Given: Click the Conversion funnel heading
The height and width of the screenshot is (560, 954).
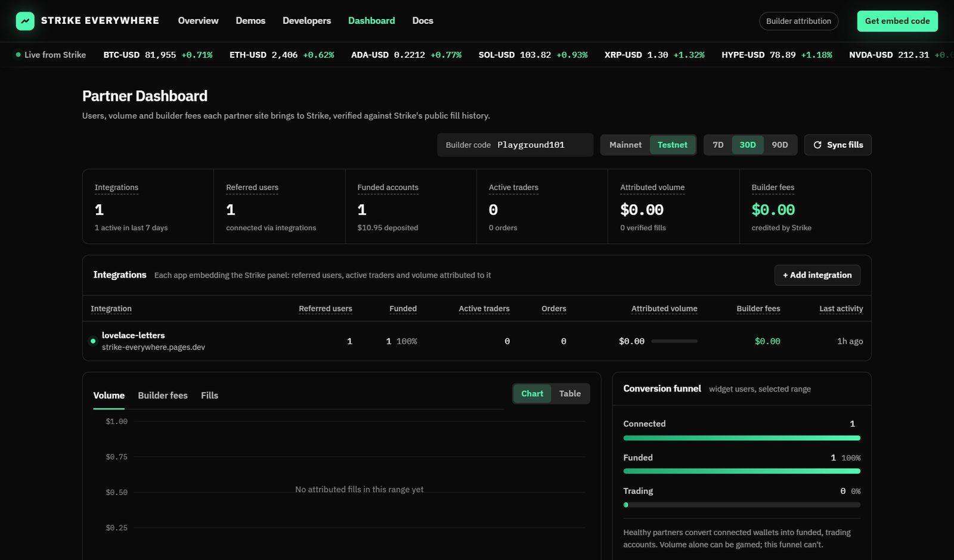Looking at the screenshot, I should (662, 388).
